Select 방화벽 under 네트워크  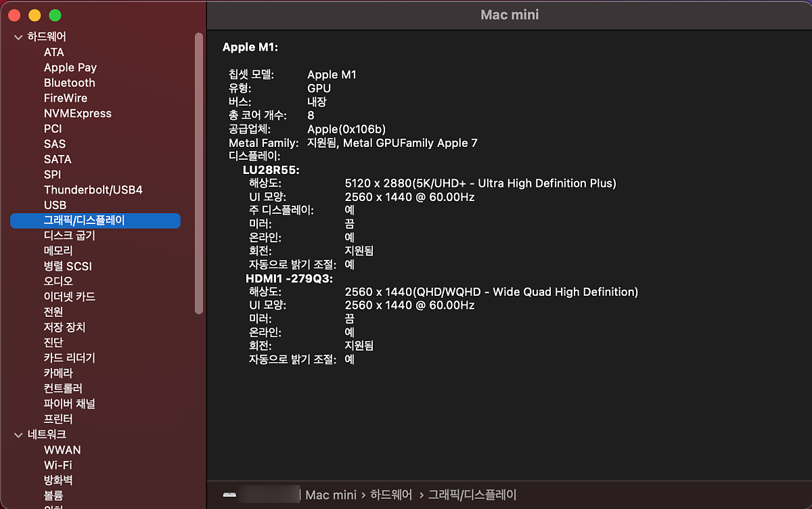coord(58,481)
